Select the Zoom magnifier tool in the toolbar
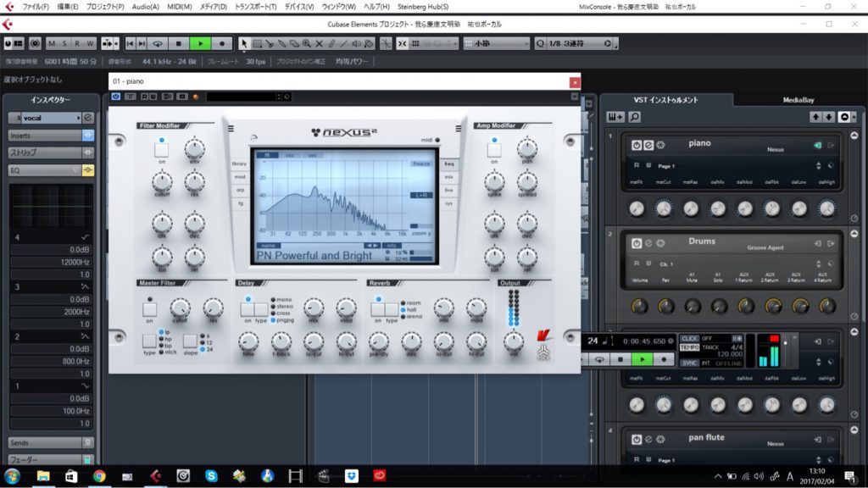The height and width of the screenshot is (488, 868). [306, 43]
